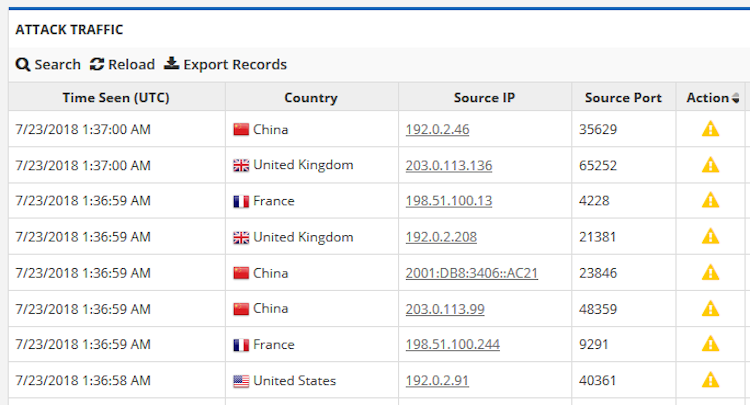The width and height of the screenshot is (750, 405).
Task: Click the Export Records download icon
Action: pyautogui.click(x=171, y=65)
